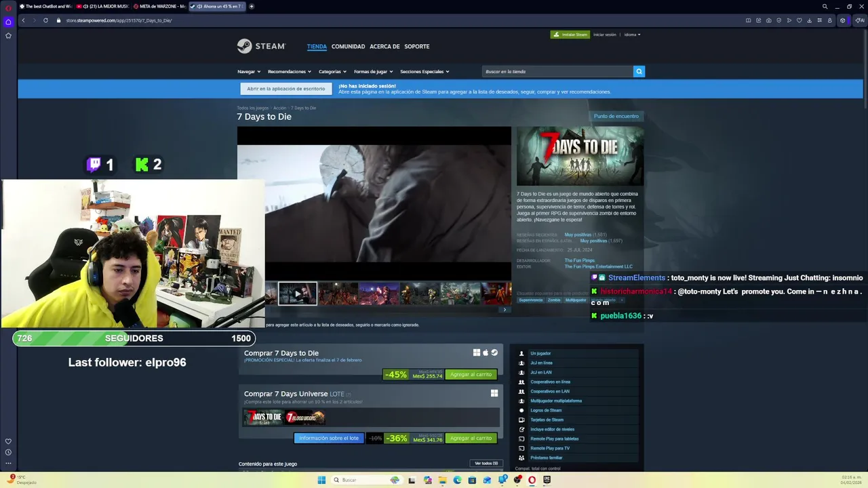
Task: Click the sidebar bookmarks star icon
Action: coord(8,35)
